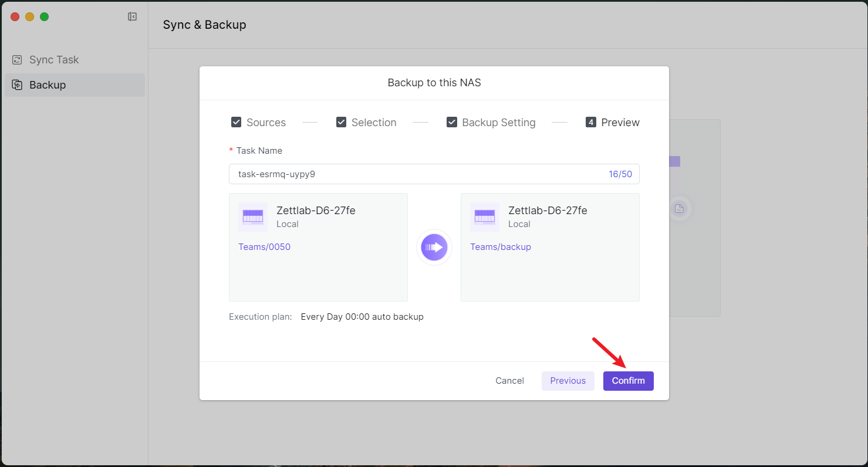Go back with the Previous button

[568, 381]
